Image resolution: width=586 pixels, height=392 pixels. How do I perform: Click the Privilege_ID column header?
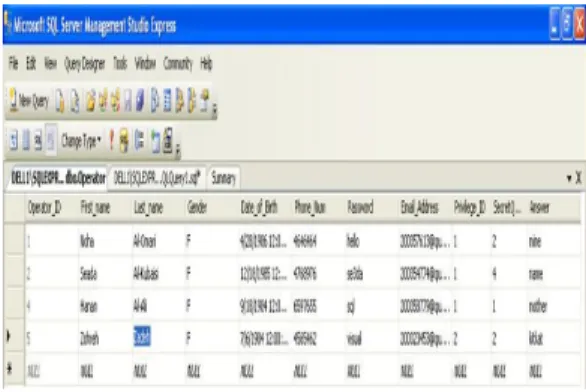[x=471, y=207]
